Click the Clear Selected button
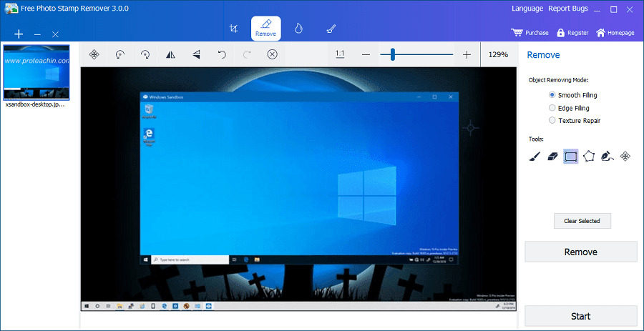The height and width of the screenshot is (331, 644). point(582,221)
